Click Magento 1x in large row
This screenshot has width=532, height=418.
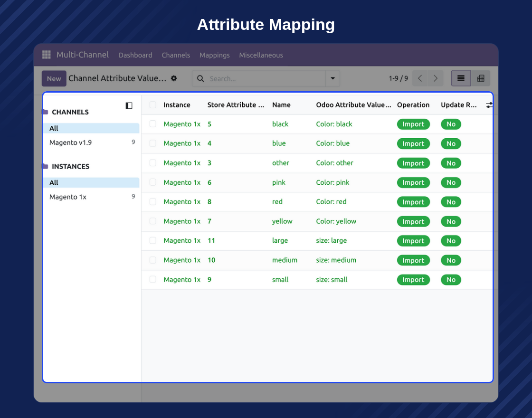pyautogui.click(x=182, y=240)
